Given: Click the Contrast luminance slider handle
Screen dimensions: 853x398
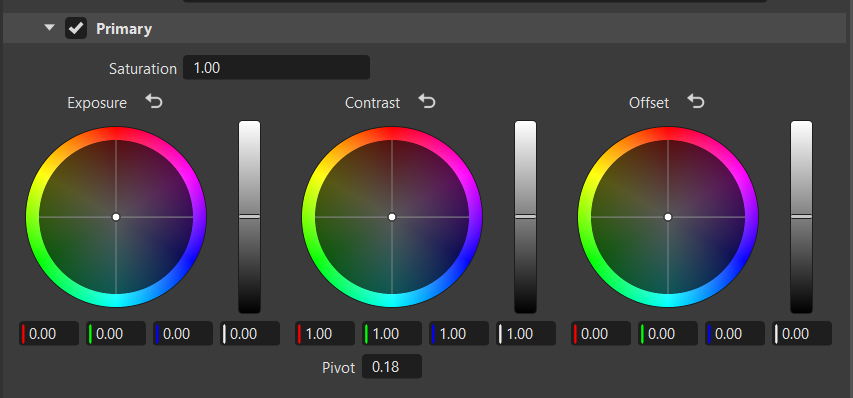Looking at the screenshot, I should tap(526, 216).
